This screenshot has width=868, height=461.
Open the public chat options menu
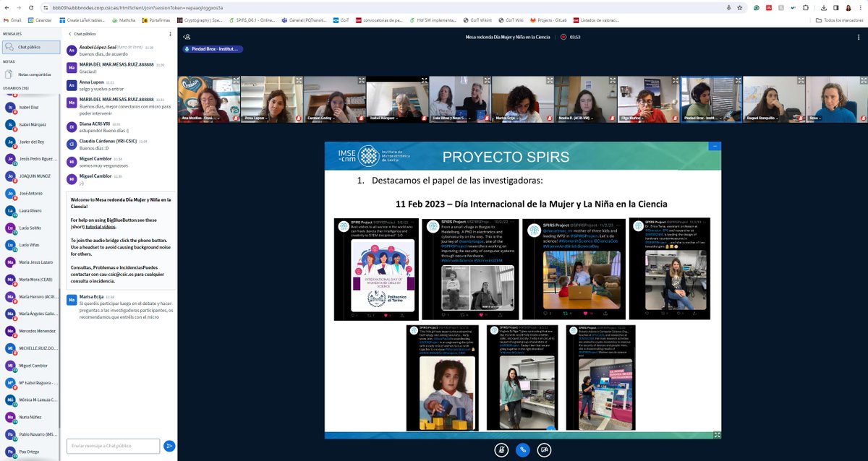point(171,34)
